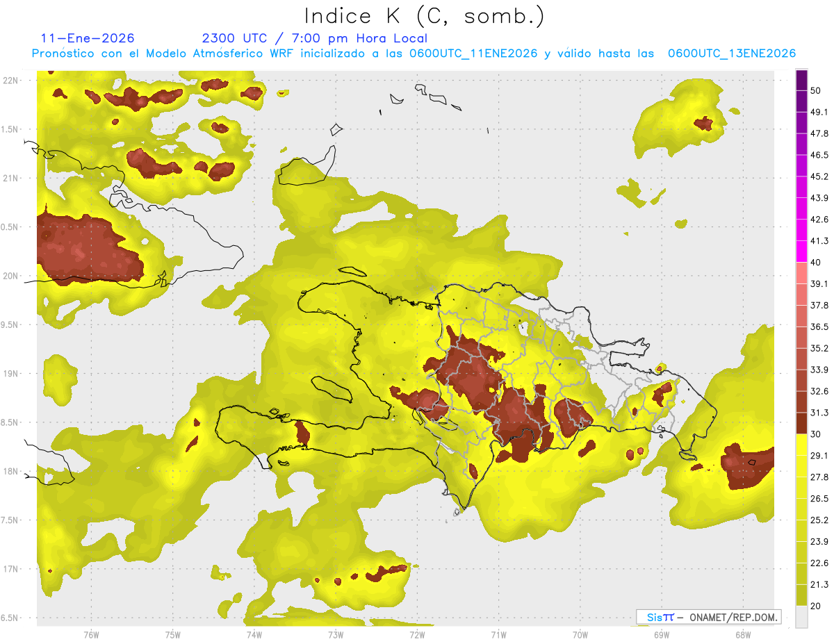Click the "2300 UTC / 7:00 pm Hora Local" time label

tap(314, 38)
